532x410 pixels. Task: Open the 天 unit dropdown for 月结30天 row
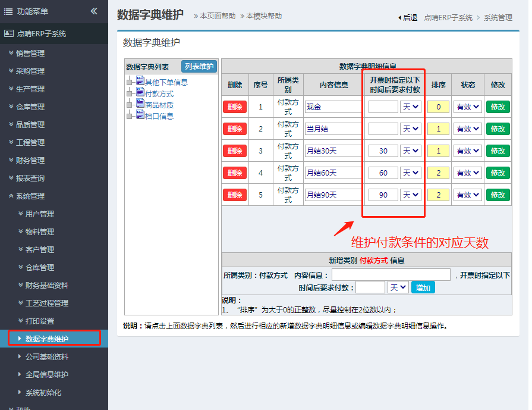pyautogui.click(x=411, y=151)
